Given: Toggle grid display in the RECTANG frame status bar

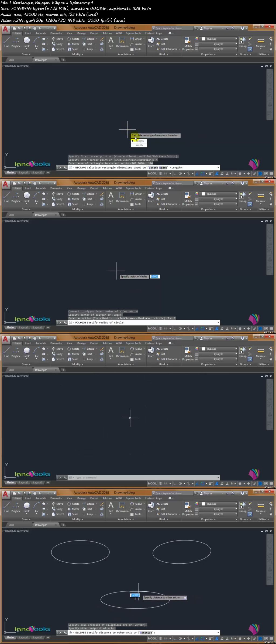Looking at the screenshot, I should [161, 174].
